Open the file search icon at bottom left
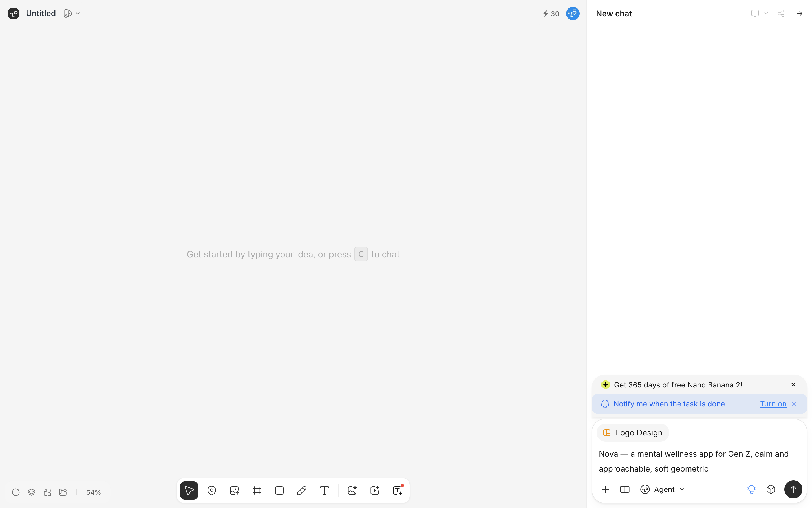Screen dimensions: 812x508 point(47,492)
